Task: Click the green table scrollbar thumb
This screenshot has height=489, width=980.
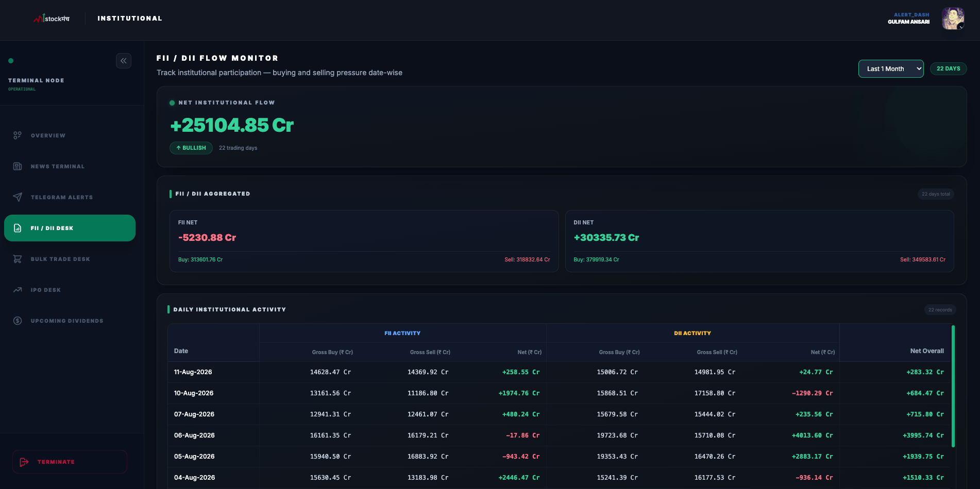Action: click(x=953, y=386)
